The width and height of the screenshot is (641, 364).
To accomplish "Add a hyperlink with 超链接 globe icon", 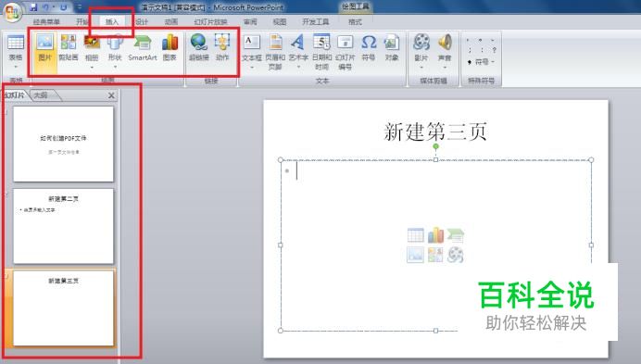I will click(198, 42).
